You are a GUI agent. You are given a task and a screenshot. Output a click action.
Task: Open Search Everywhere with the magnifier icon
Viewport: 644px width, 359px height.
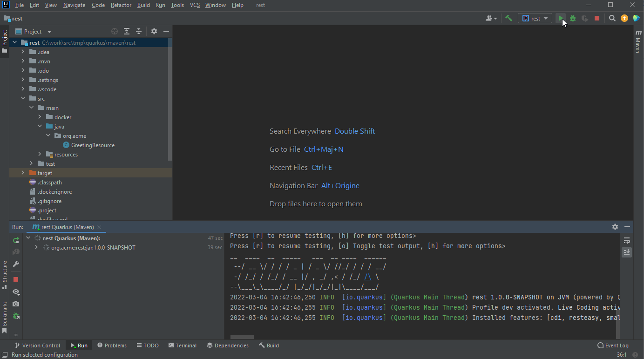coord(612,18)
